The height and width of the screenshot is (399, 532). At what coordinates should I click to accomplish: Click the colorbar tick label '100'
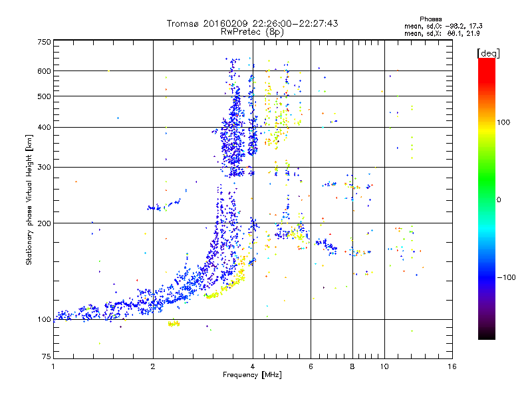(x=503, y=122)
